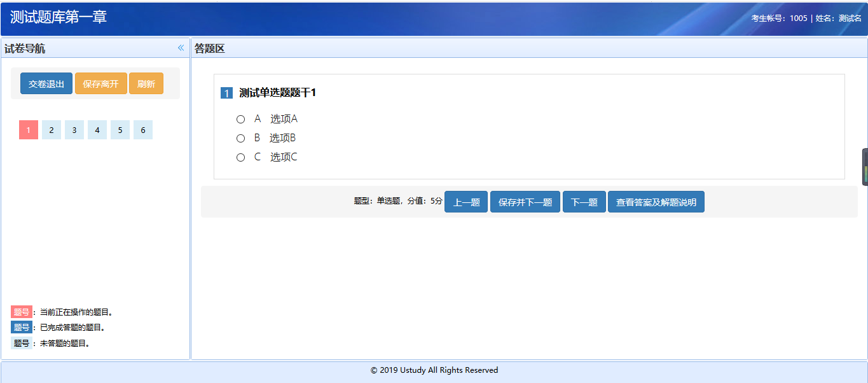Click the 交卷退出 button
Viewport: 868px width, 383px height.
pyautogui.click(x=46, y=84)
